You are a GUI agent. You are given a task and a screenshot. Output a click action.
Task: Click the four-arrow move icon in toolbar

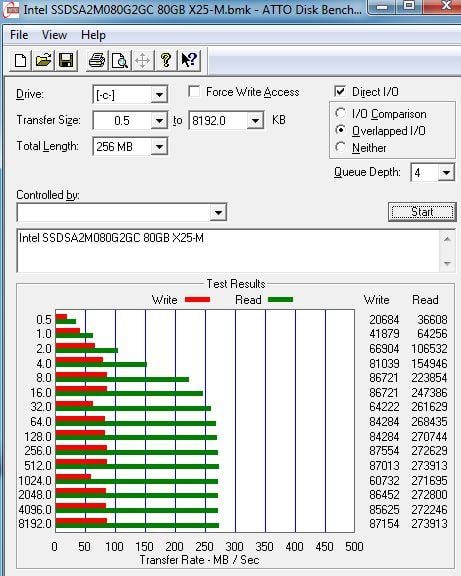pos(143,60)
